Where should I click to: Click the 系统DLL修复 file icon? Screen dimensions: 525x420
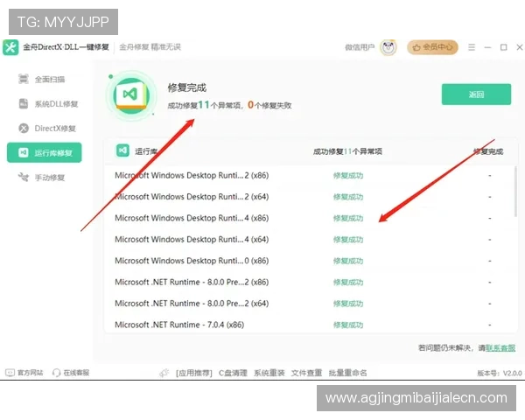(x=23, y=104)
